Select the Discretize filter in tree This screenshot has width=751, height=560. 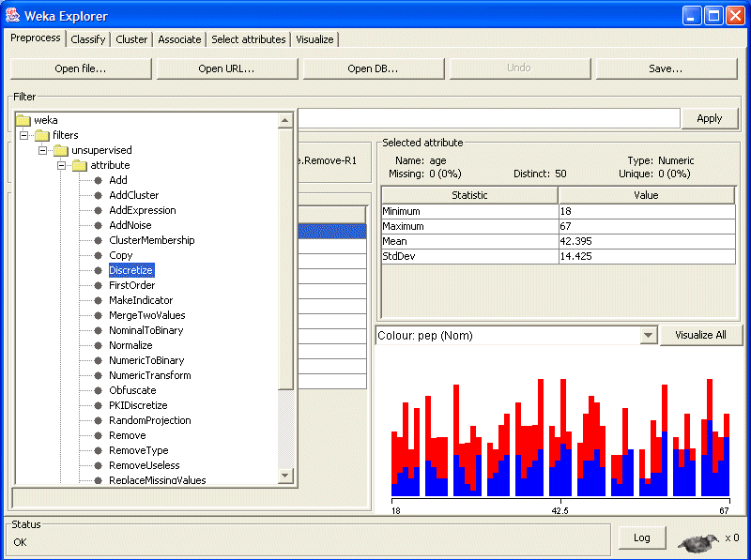coord(130,270)
